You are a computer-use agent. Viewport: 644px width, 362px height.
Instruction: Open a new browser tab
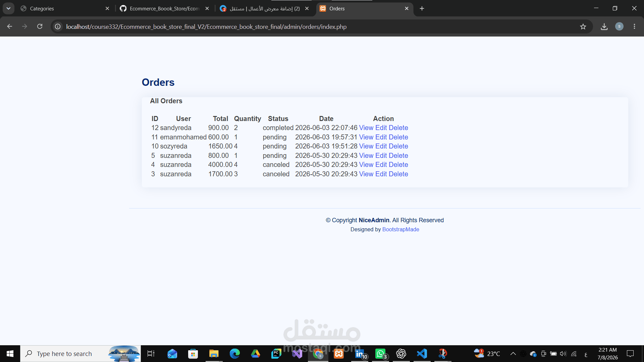click(x=422, y=8)
